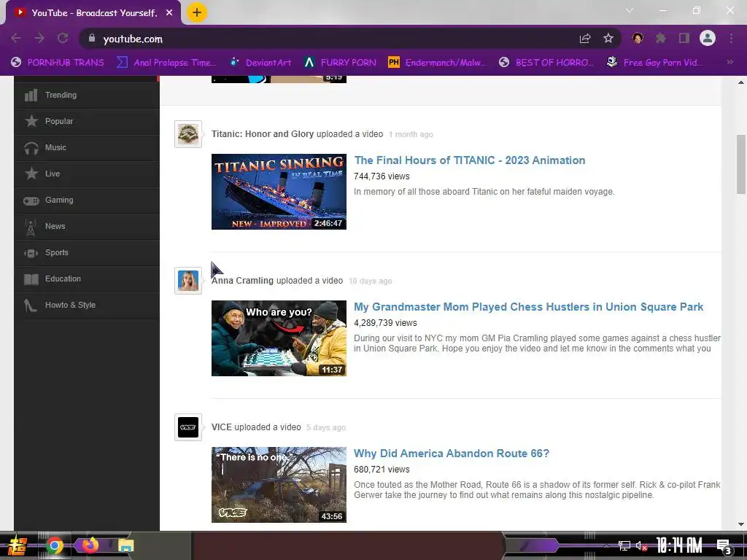This screenshot has height=560, width=747.
Task: Select Howto & Style shoe icon
Action: pos(30,306)
